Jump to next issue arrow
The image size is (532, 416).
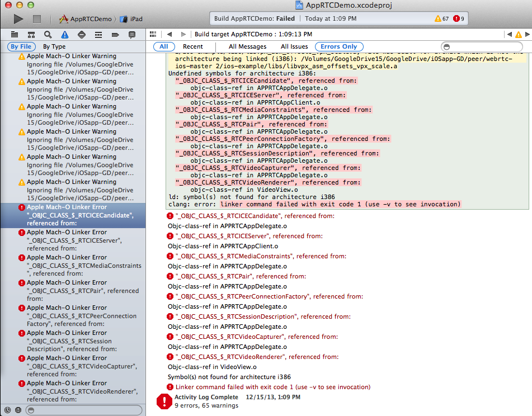click(528, 34)
